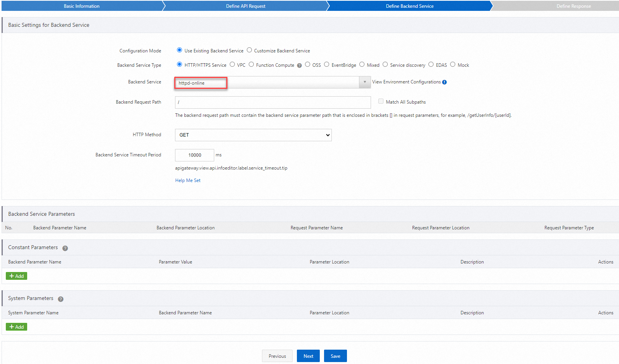Go to the Define Response step
This screenshot has height=364, width=619.
coord(574,6)
